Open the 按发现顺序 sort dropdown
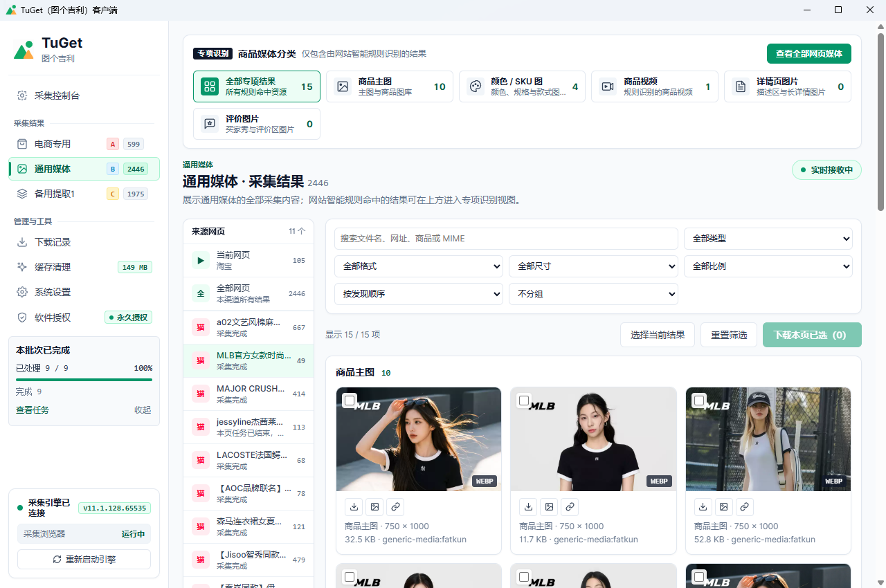This screenshot has width=886, height=588. 419,294
